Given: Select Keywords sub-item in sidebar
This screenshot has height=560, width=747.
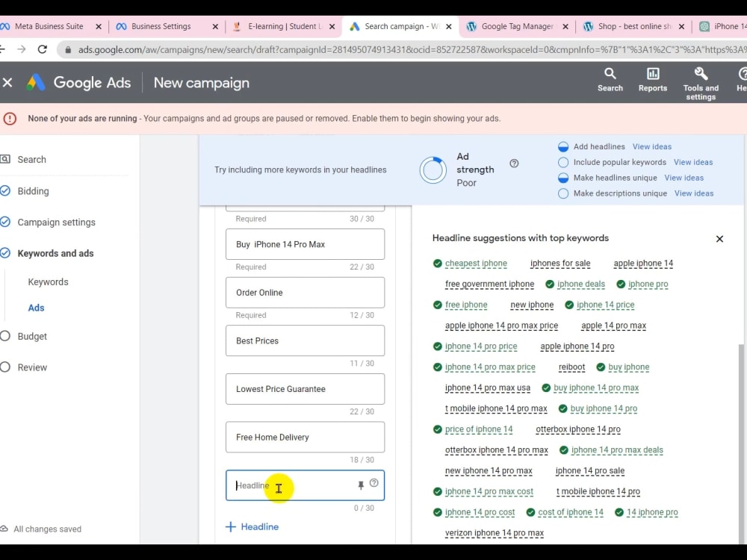Looking at the screenshot, I should point(48,282).
